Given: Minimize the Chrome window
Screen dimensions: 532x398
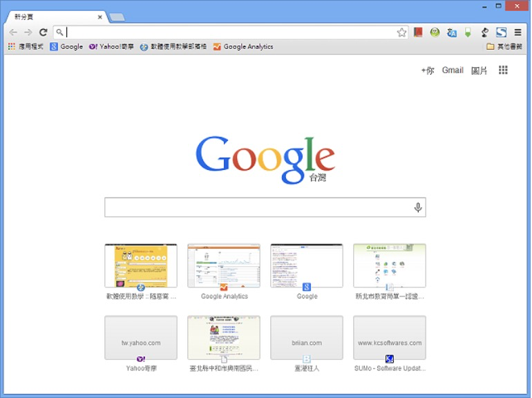Looking at the screenshot, I should [484, 6].
